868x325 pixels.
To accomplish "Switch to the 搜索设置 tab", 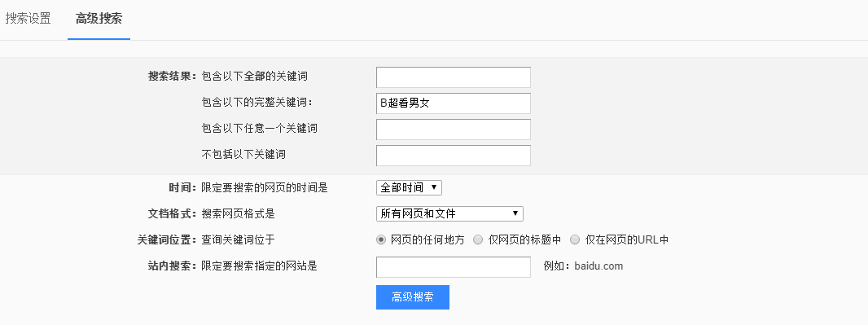I will click(x=28, y=18).
